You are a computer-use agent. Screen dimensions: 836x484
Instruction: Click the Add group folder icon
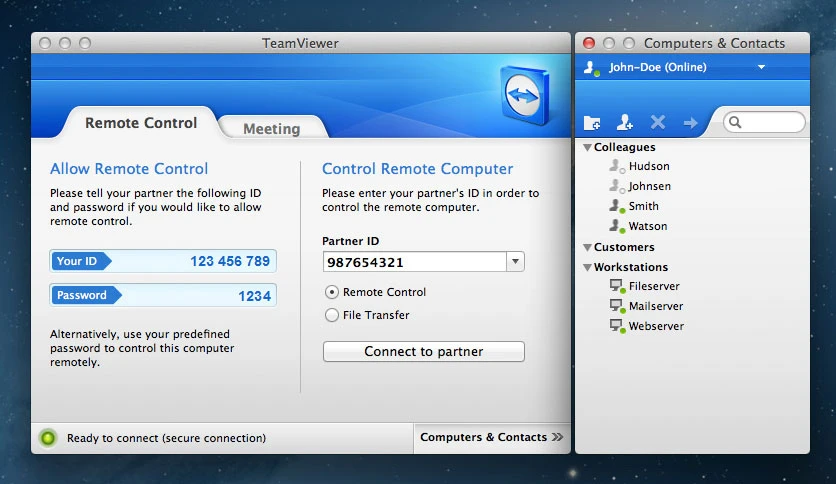click(x=592, y=123)
